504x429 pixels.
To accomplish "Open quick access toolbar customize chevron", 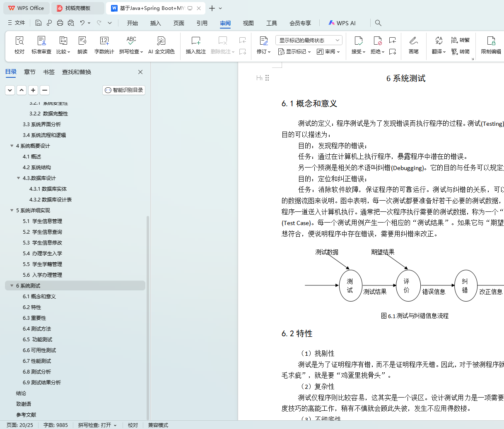I will (x=110, y=23).
